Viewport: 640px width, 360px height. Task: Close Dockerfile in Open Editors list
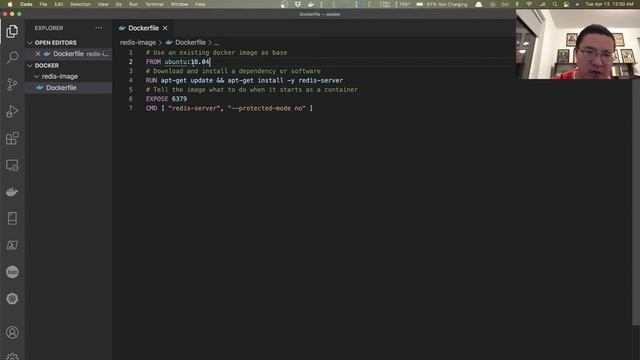click(38, 54)
